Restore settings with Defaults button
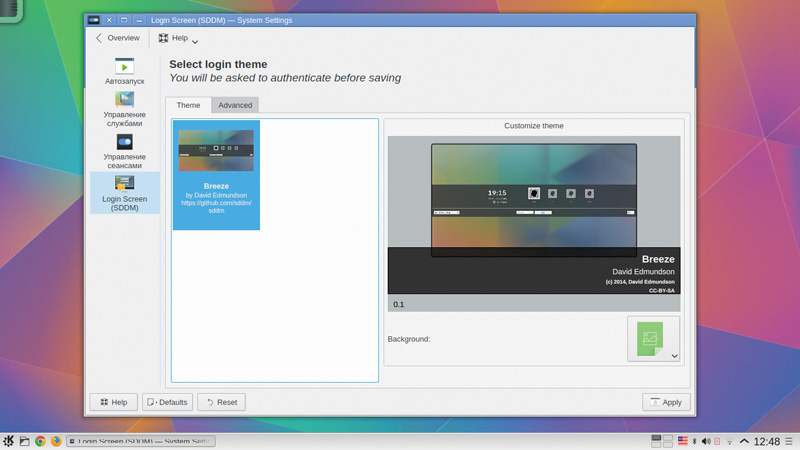 pyautogui.click(x=167, y=402)
